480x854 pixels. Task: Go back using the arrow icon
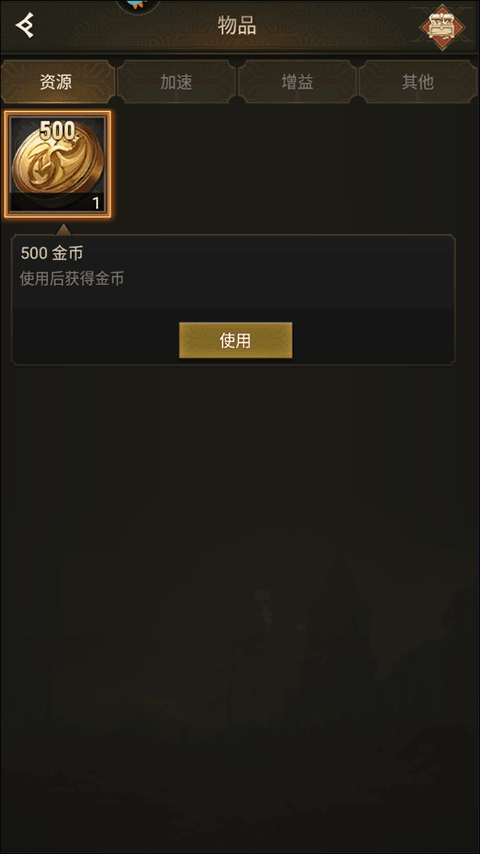tap(25, 25)
